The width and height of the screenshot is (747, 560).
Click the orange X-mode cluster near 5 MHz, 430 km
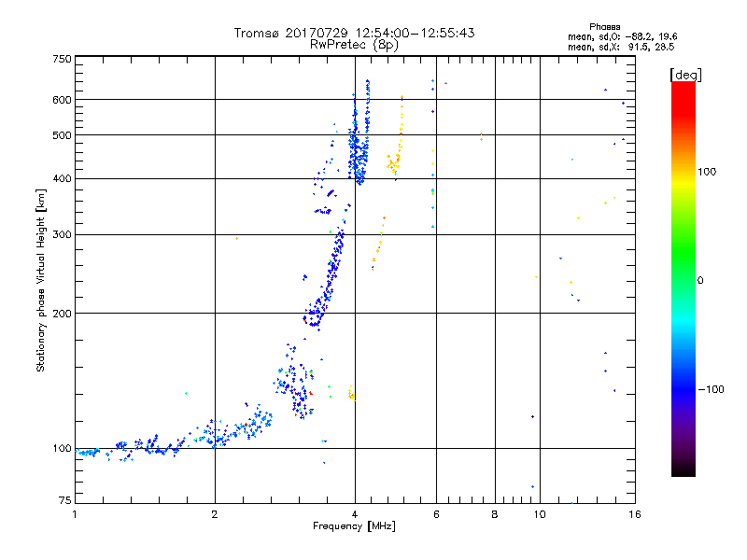[393, 164]
